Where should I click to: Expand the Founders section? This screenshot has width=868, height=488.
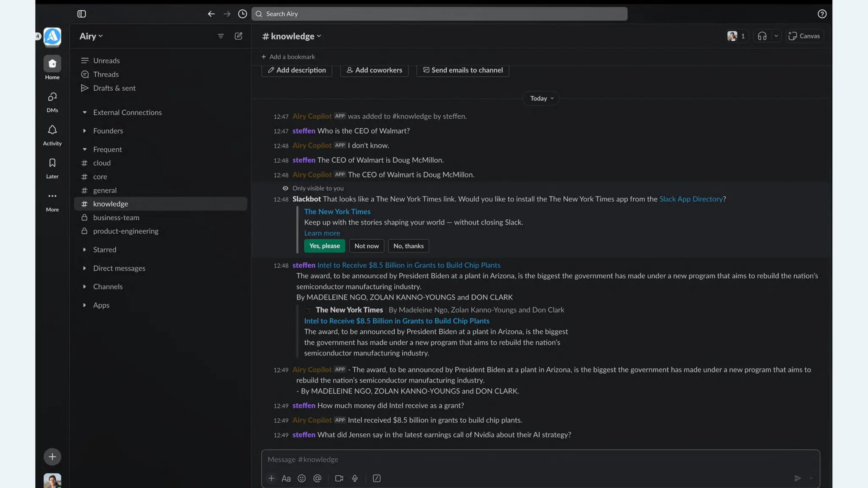(84, 131)
